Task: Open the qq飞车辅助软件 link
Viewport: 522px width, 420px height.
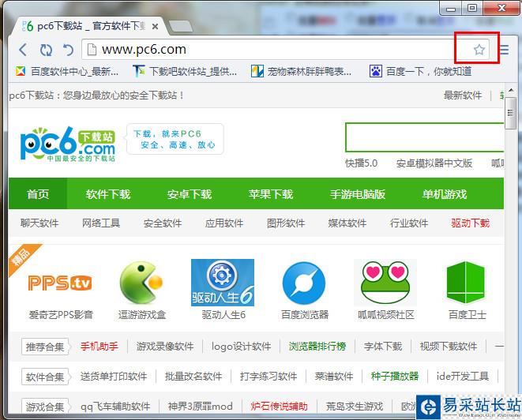Action: pyautogui.click(x=115, y=407)
